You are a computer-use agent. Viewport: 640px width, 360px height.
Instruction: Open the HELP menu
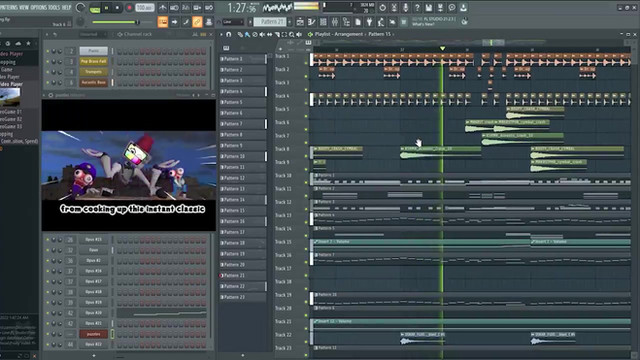pos(67,7)
